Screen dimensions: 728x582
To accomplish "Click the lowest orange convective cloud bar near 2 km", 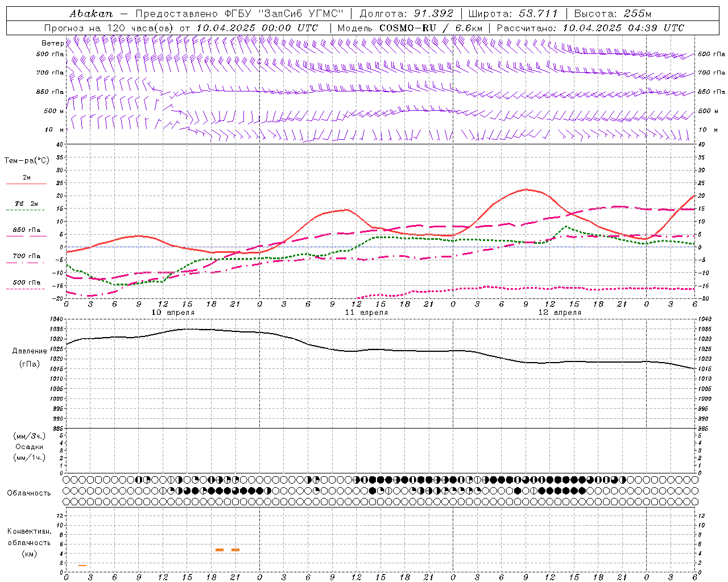I will (82, 566).
